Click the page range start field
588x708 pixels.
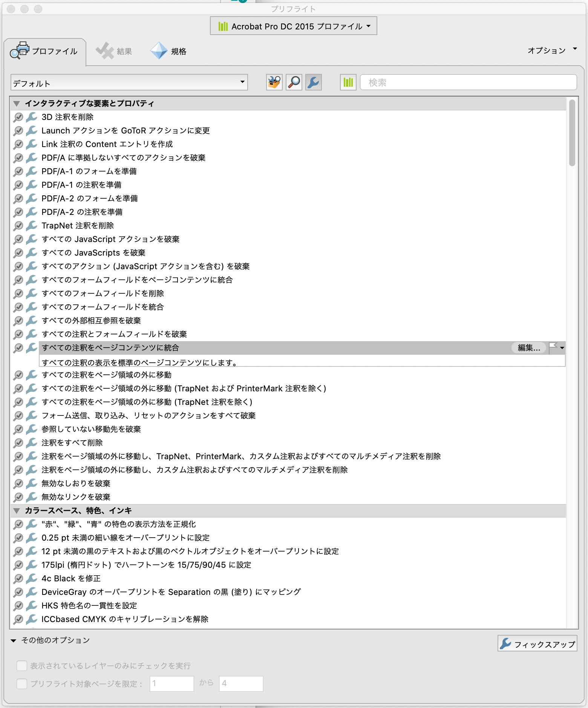pos(172,683)
